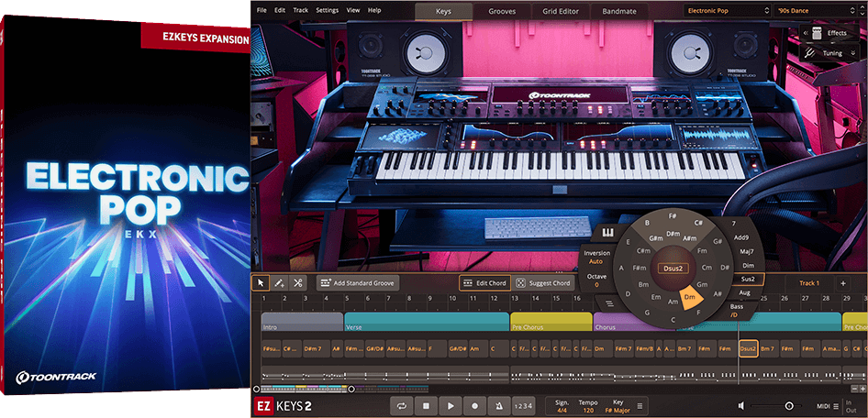Switch to the Keys tab

pos(443,11)
